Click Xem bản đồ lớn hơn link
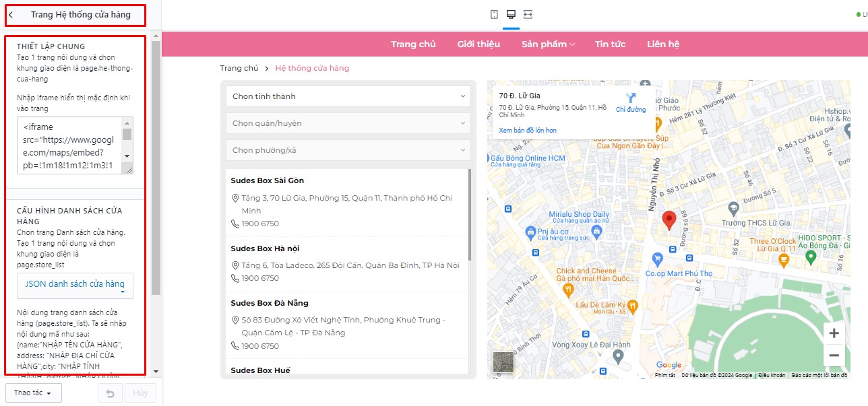868x406 pixels. 528,130
